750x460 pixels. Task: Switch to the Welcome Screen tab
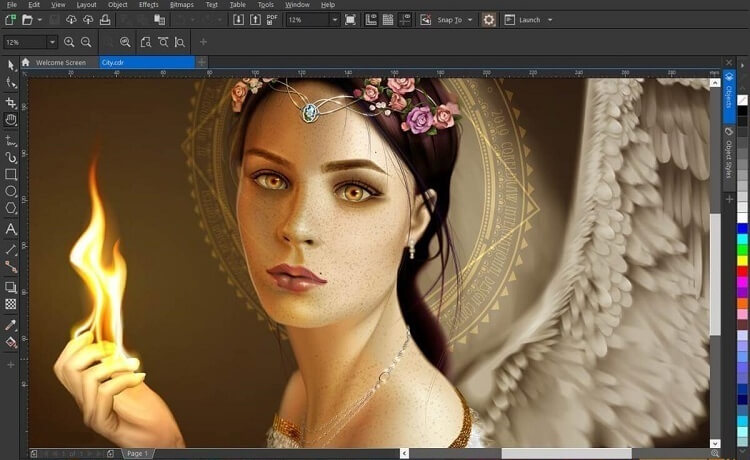tap(61, 62)
